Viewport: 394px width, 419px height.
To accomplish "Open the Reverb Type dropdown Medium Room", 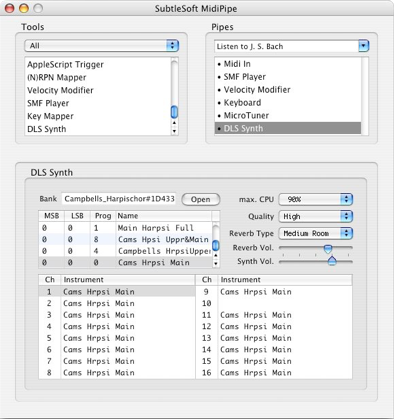I will pyautogui.click(x=316, y=233).
